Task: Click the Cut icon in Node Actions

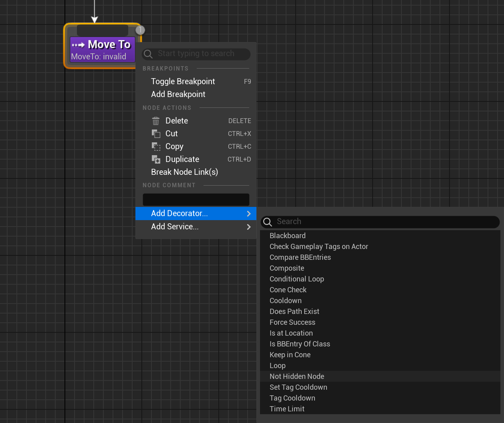Action: pos(156,134)
